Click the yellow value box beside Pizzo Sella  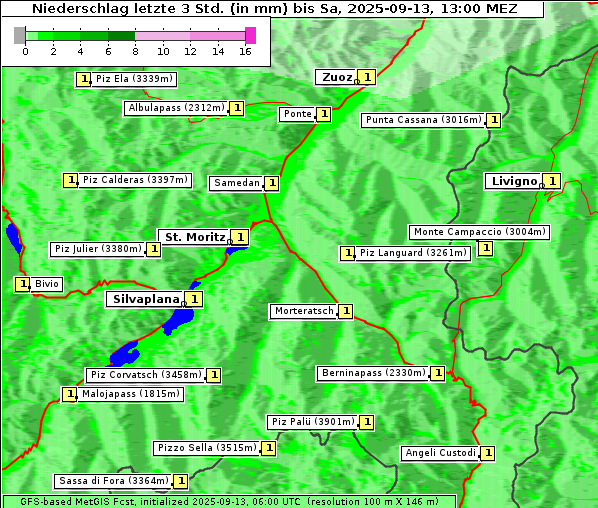[269, 448]
